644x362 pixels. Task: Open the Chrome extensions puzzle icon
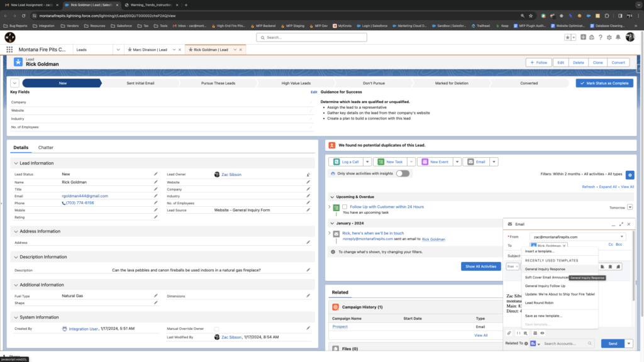[607, 16]
